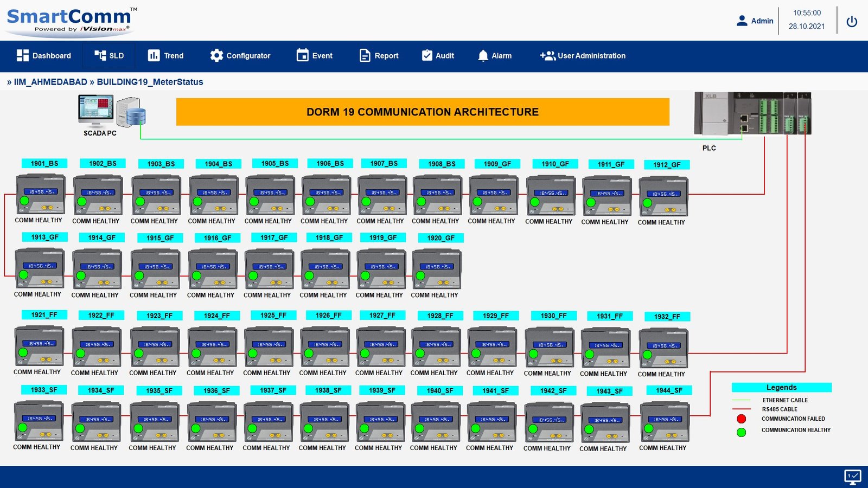Click the 1912_GF meter label
Image resolution: width=868 pixels, height=488 pixels.
click(666, 165)
